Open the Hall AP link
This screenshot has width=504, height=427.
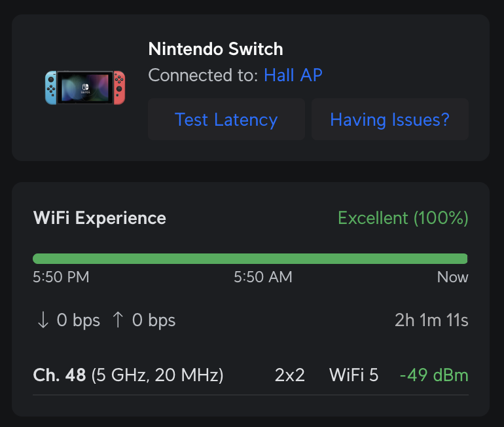293,75
